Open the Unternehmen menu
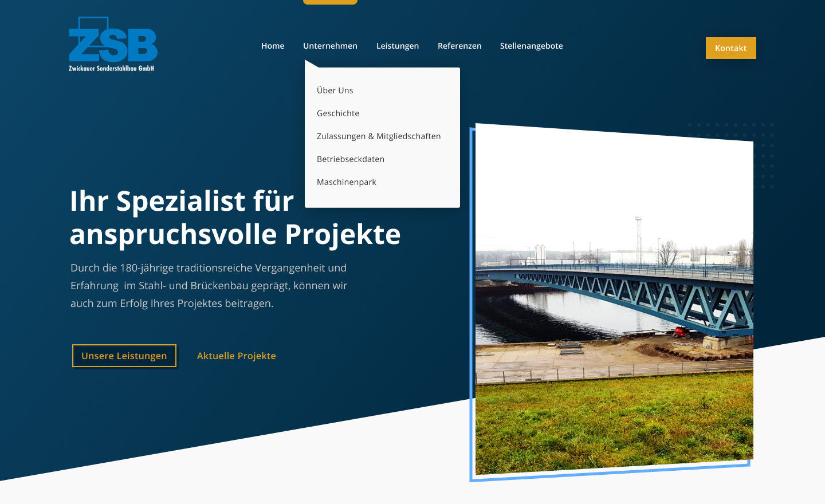The width and height of the screenshot is (825, 504). coord(330,46)
